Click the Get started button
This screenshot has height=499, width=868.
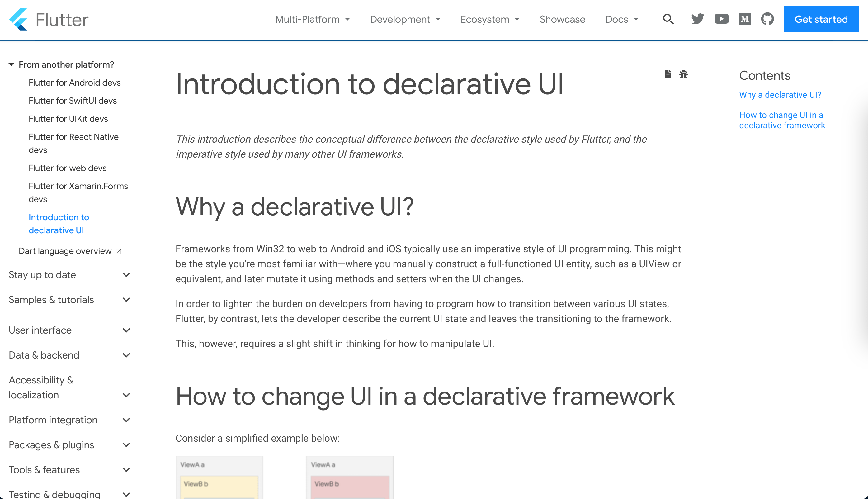[x=821, y=20]
